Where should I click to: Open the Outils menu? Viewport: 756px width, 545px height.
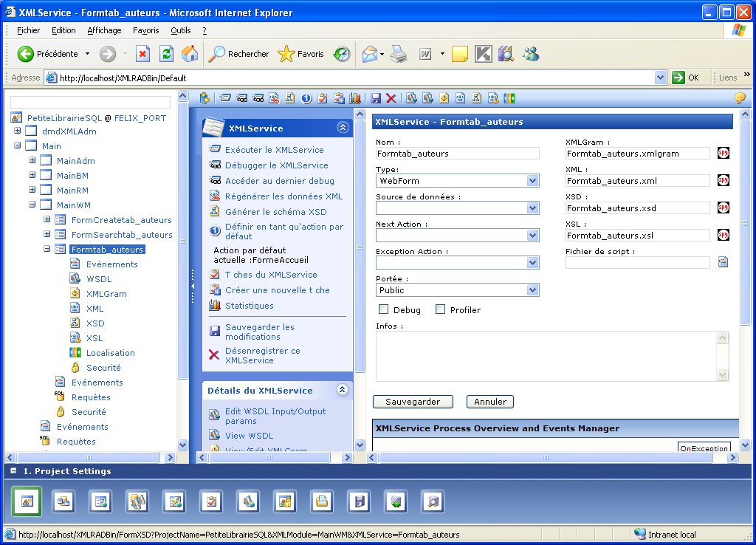(180, 30)
